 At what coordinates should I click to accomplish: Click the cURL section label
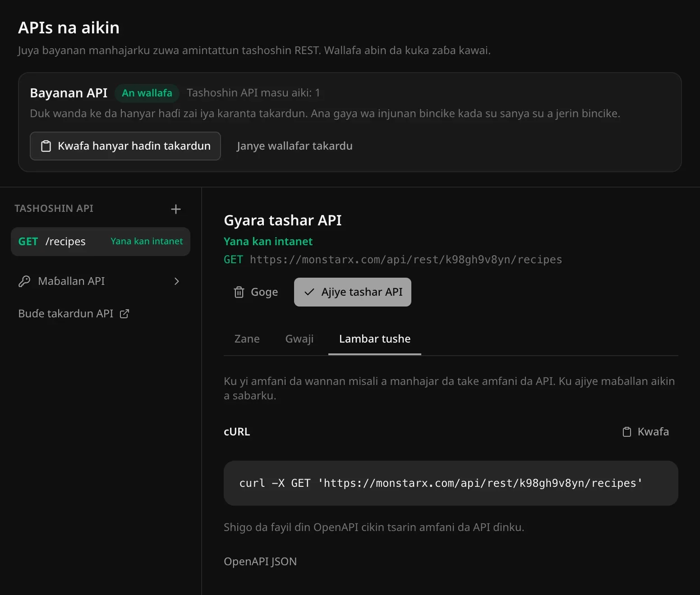[237, 432]
